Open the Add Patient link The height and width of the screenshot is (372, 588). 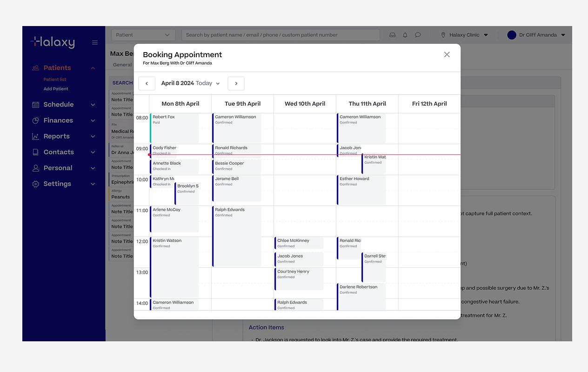click(56, 89)
